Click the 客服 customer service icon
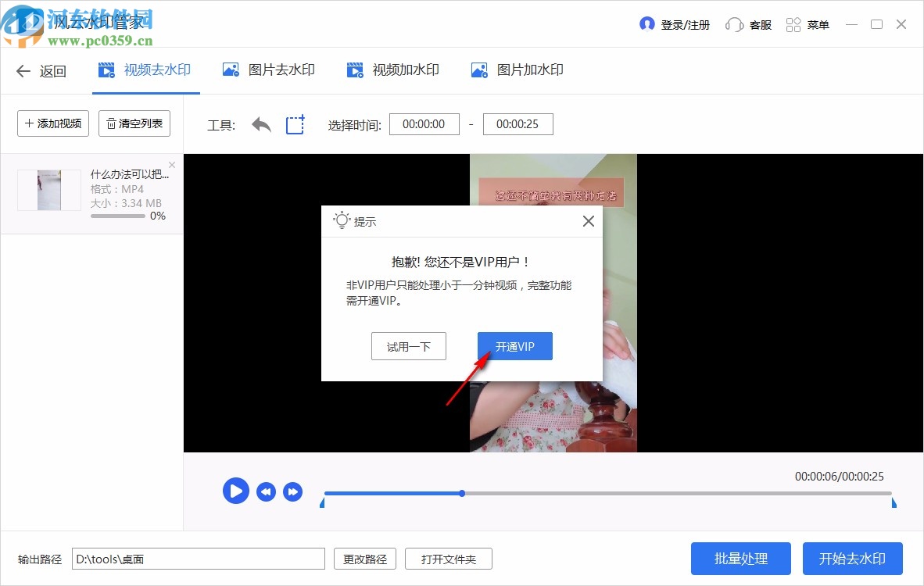The width and height of the screenshot is (924, 586). [x=733, y=24]
